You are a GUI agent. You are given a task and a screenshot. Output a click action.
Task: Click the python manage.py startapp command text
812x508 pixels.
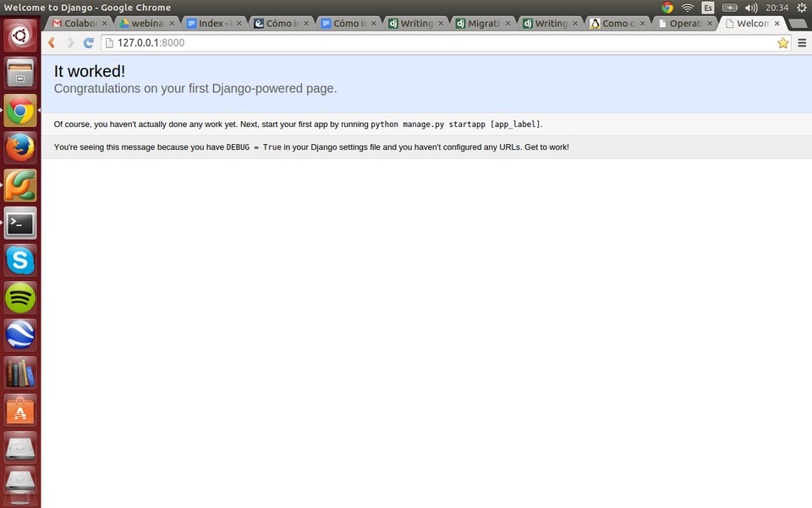[x=456, y=124]
